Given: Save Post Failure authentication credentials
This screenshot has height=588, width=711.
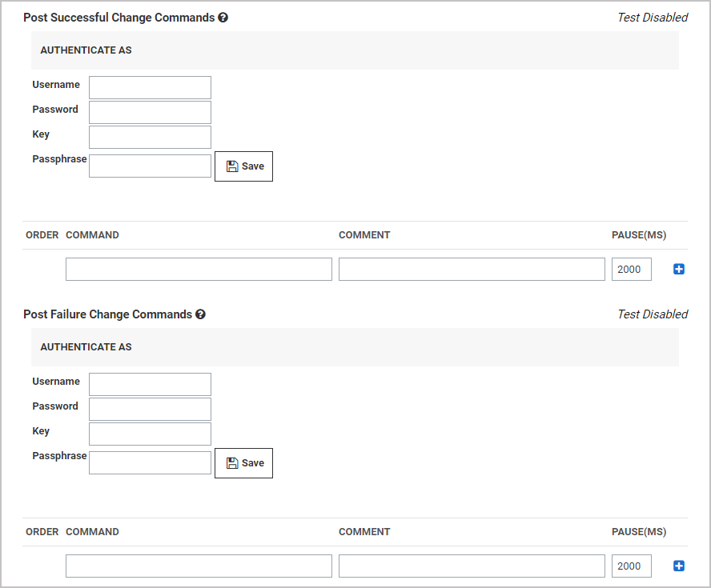Looking at the screenshot, I should (x=243, y=463).
